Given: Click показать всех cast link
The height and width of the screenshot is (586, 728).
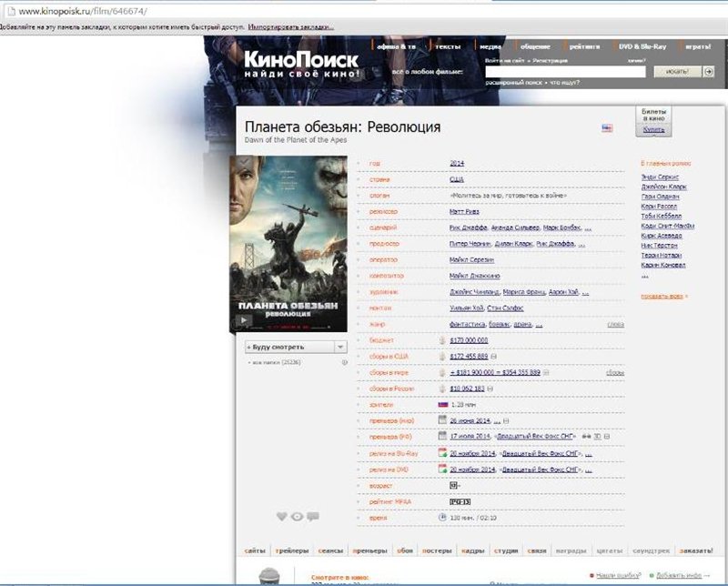Looking at the screenshot, I should (662, 297).
